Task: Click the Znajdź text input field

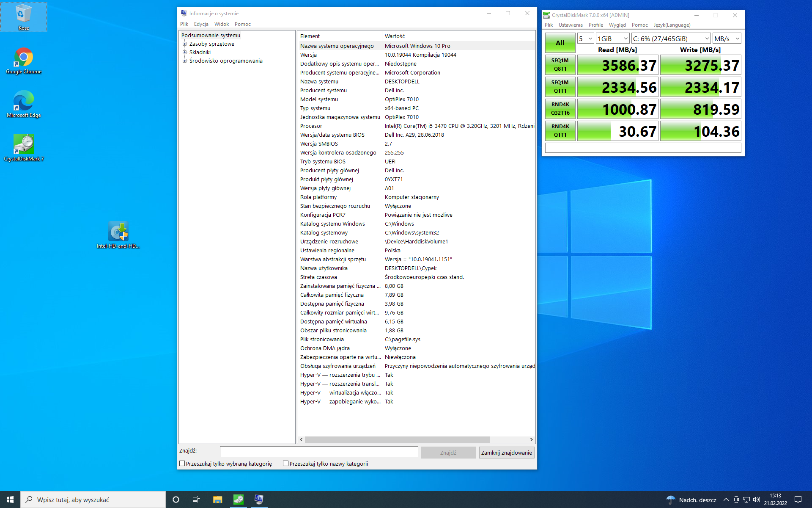Action: pos(319,452)
